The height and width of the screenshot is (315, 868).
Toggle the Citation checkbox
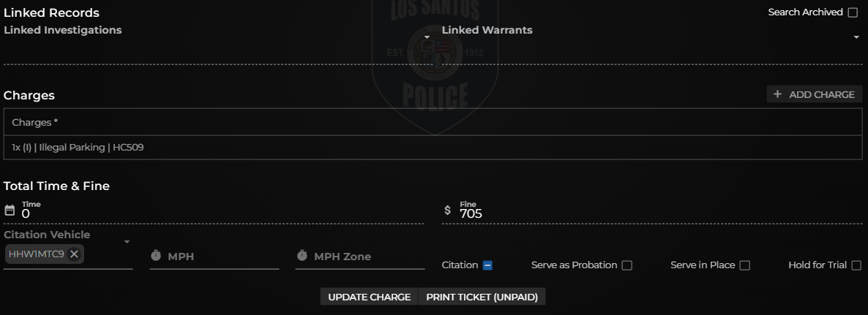point(487,265)
